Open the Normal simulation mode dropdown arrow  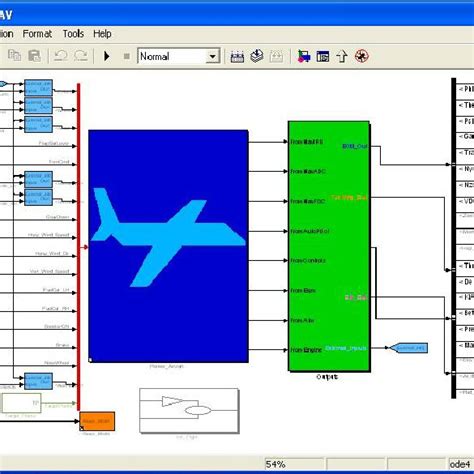tap(212, 56)
